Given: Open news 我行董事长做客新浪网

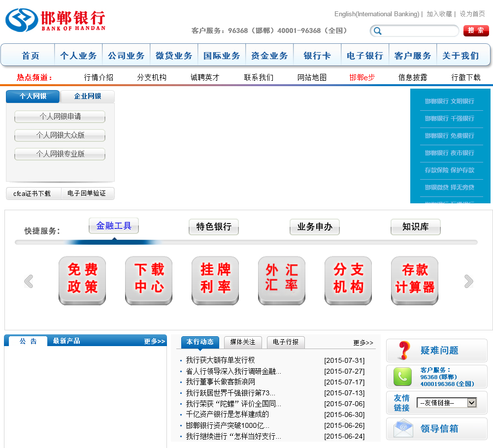Looking at the screenshot, I should [x=221, y=382].
